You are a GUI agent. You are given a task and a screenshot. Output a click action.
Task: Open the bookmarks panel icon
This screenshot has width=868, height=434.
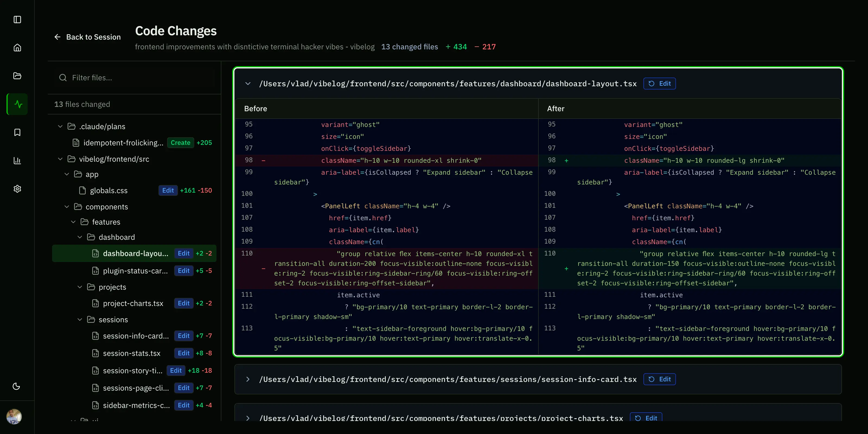pos(17,132)
